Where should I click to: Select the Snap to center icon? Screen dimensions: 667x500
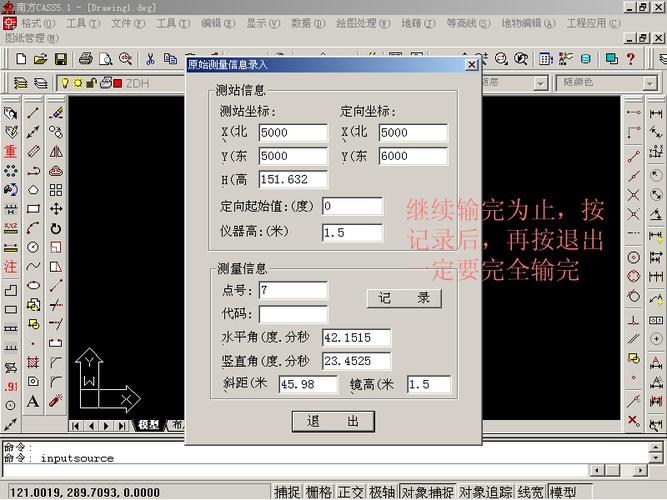coord(633,257)
